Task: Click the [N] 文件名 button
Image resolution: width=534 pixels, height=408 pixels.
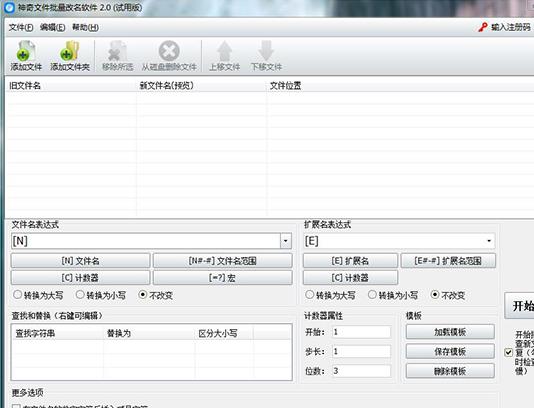Action: pyautogui.click(x=80, y=261)
